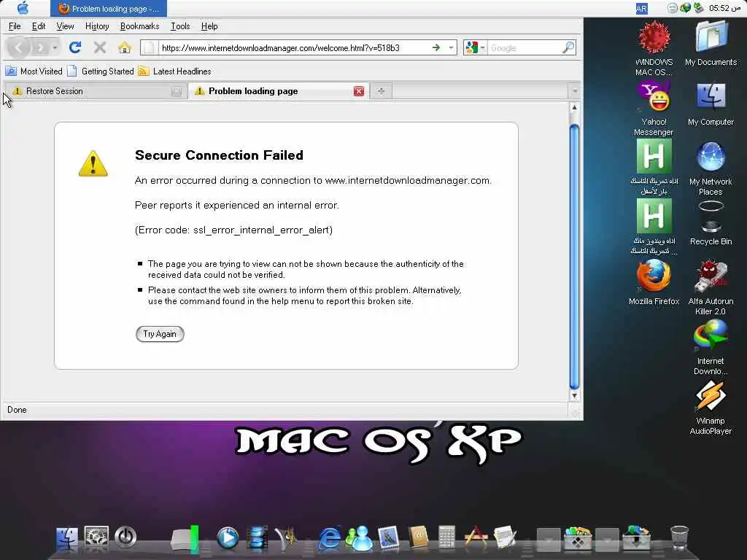Reload the current page
The height and width of the screenshot is (560, 747).
[x=75, y=47]
